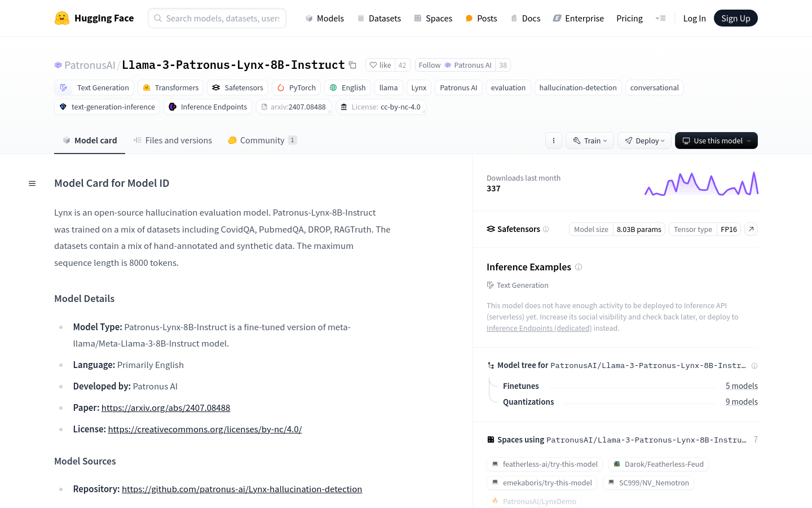
Task: Select the Transformers tag
Action: pyautogui.click(x=170, y=87)
